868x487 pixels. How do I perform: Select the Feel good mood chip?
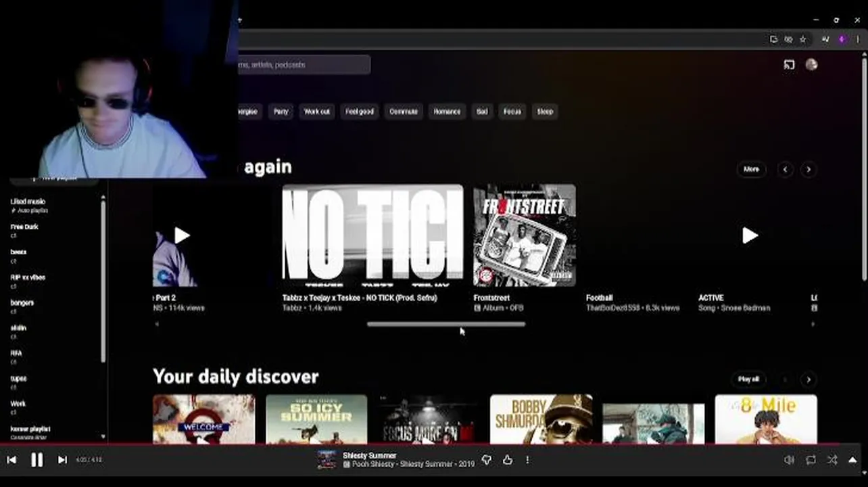[360, 112]
